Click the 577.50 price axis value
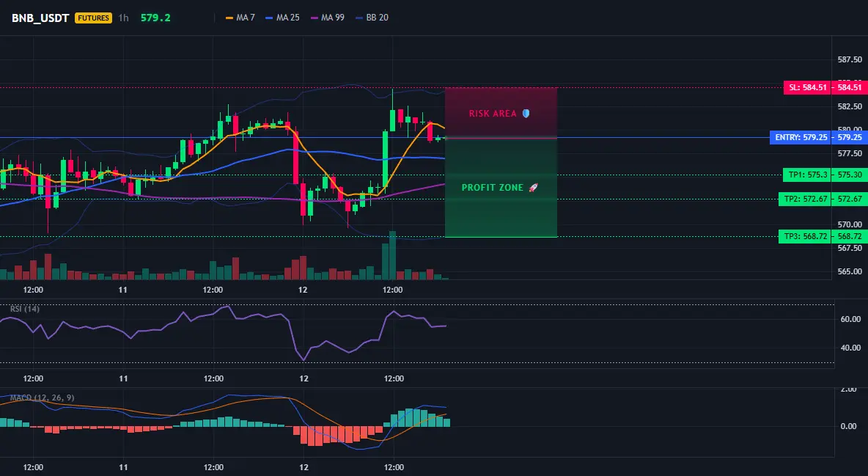 (850, 153)
